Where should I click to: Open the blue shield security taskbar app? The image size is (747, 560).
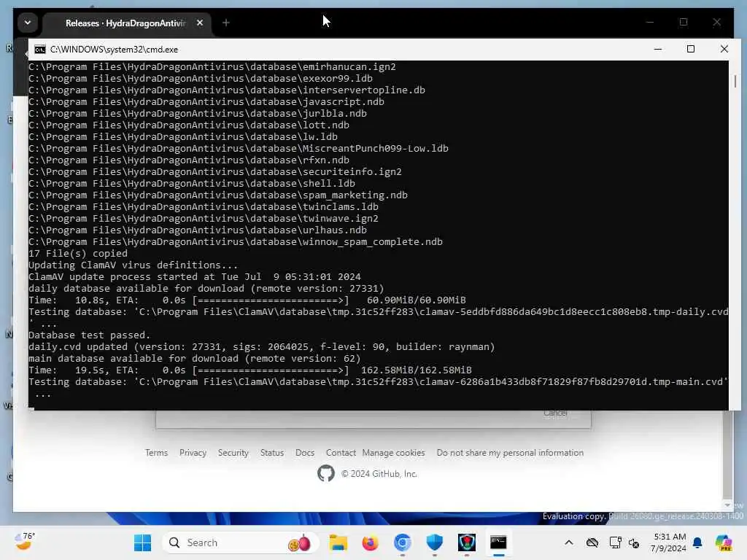435,542
